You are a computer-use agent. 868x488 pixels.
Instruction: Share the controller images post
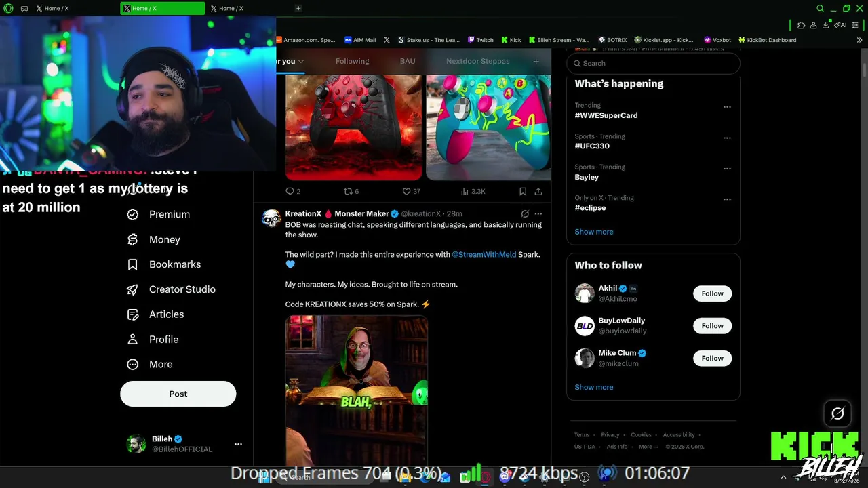tap(538, 192)
